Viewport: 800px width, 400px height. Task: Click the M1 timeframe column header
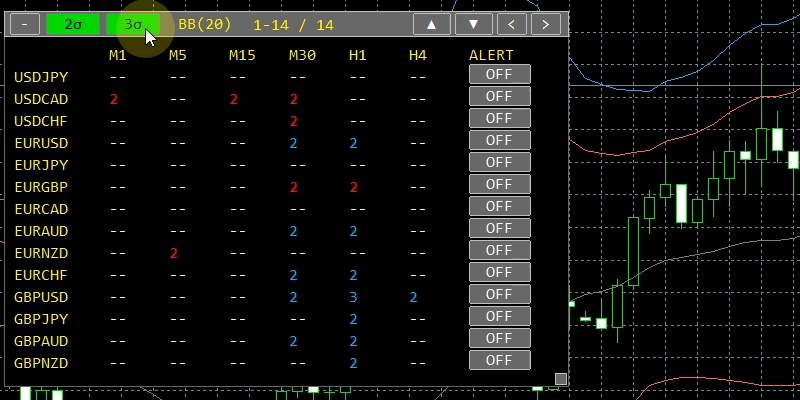pos(118,55)
